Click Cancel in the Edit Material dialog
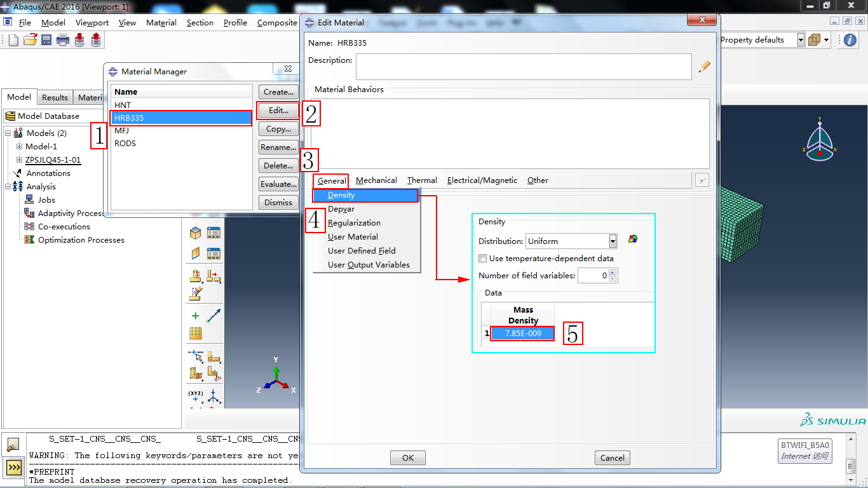This screenshot has height=488, width=868. [613, 457]
